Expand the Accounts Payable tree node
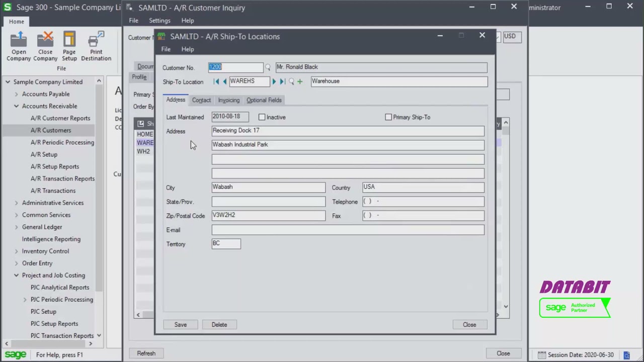 (16, 94)
